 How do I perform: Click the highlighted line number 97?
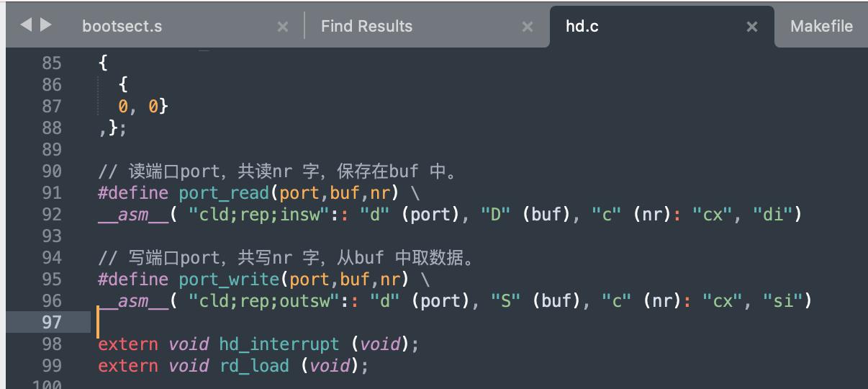click(x=52, y=322)
